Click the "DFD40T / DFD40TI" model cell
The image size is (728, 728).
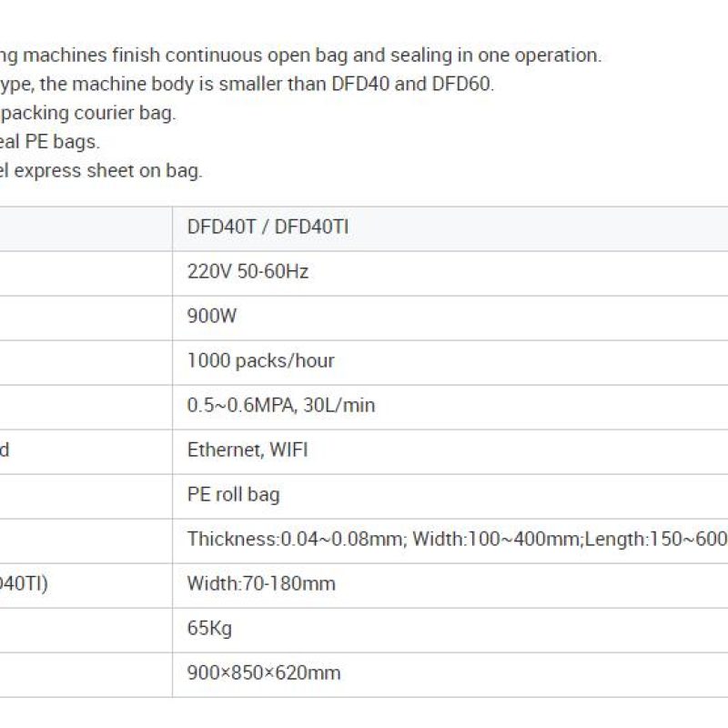click(268, 227)
